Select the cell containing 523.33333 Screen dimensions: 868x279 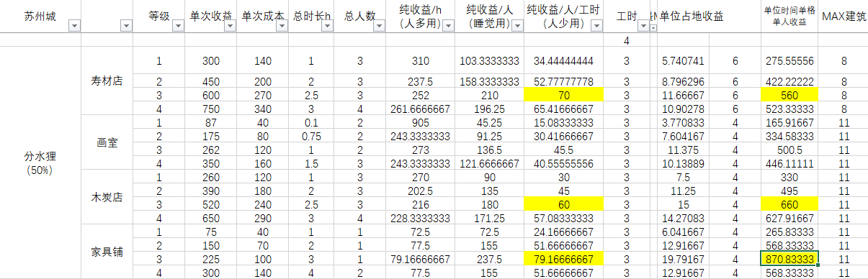pyautogui.click(x=789, y=108)
